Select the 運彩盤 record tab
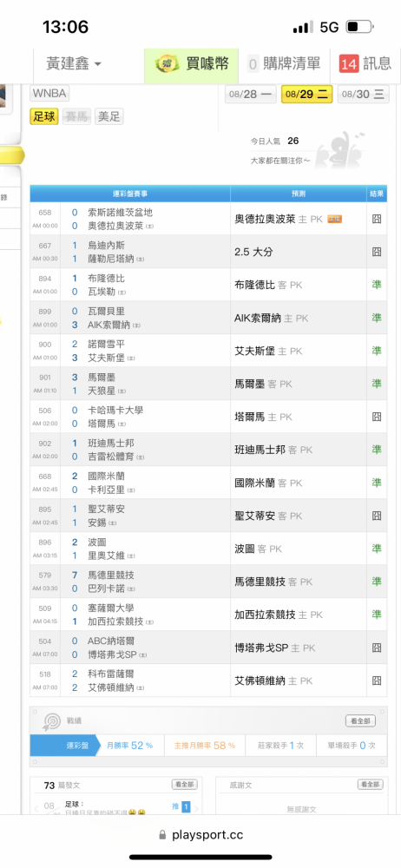 tap(63, 745)
